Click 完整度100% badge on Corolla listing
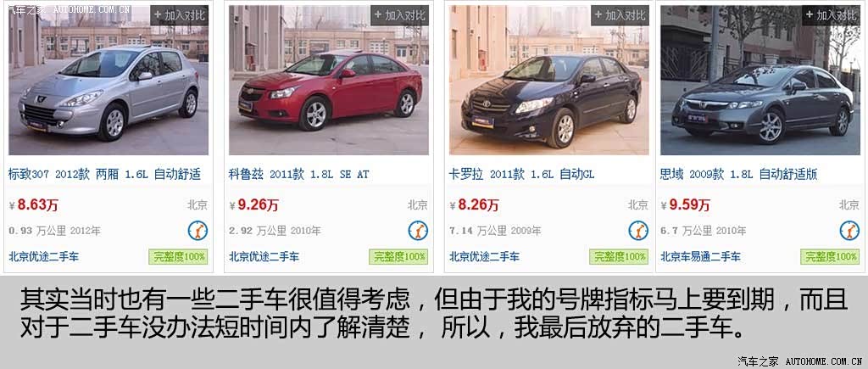 tap(619, 256)
